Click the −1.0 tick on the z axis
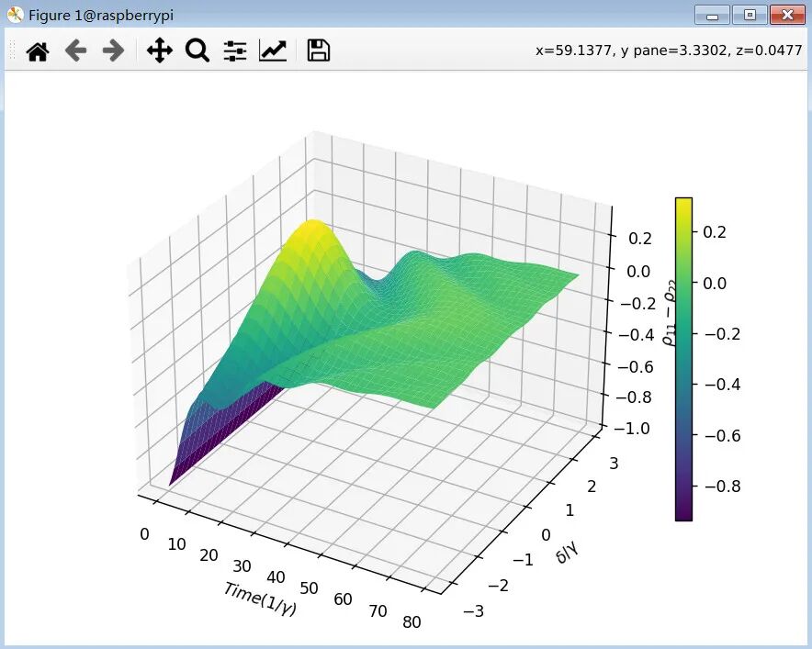Image resolution: width=812 pixels, height=649 pixels. pos(632,429)
